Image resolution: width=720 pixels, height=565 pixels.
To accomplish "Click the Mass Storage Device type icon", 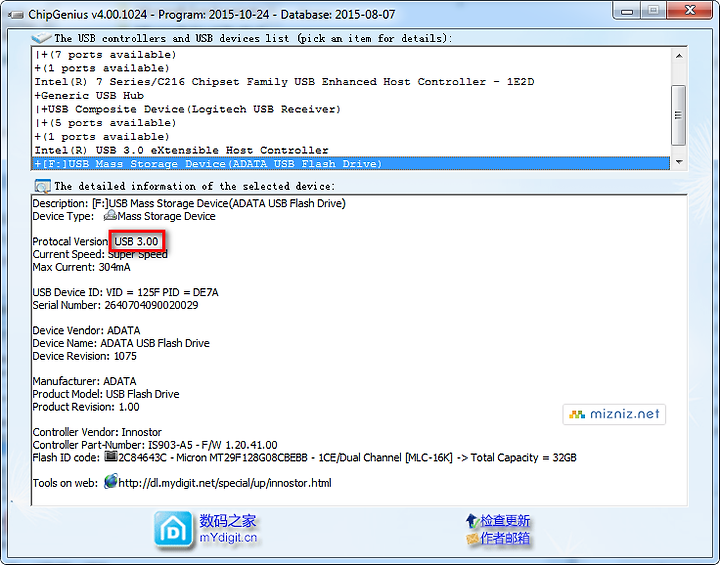I will pyautogui.click(x=110, y=215).
